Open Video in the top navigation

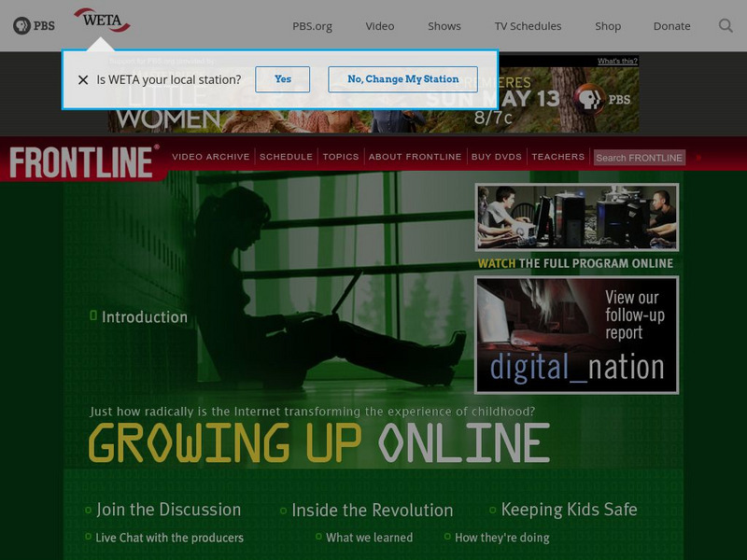(380, 26)
